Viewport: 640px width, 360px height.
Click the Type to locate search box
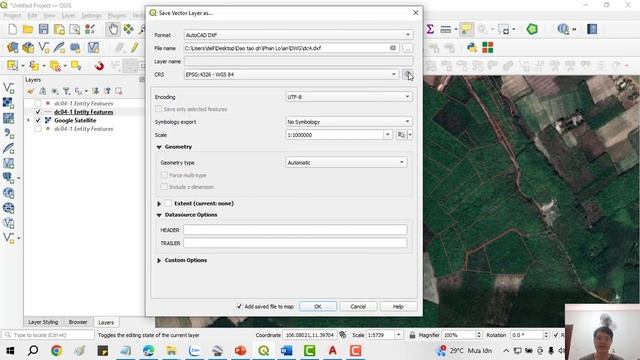tap(49, 335)
